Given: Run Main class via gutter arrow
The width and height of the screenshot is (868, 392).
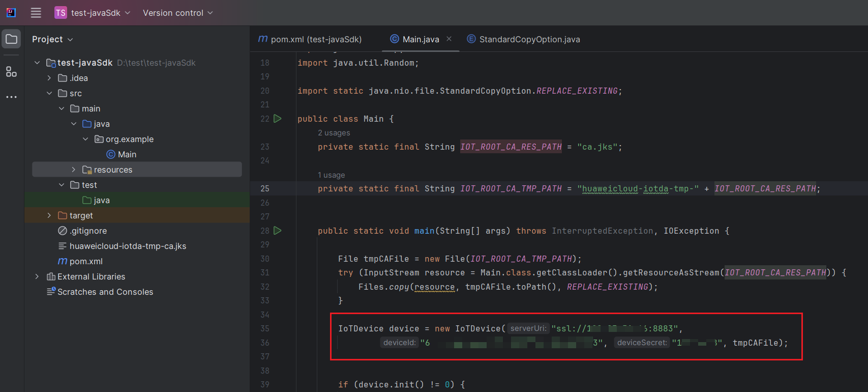Looking at the screenshot, I should pos(278,119).
